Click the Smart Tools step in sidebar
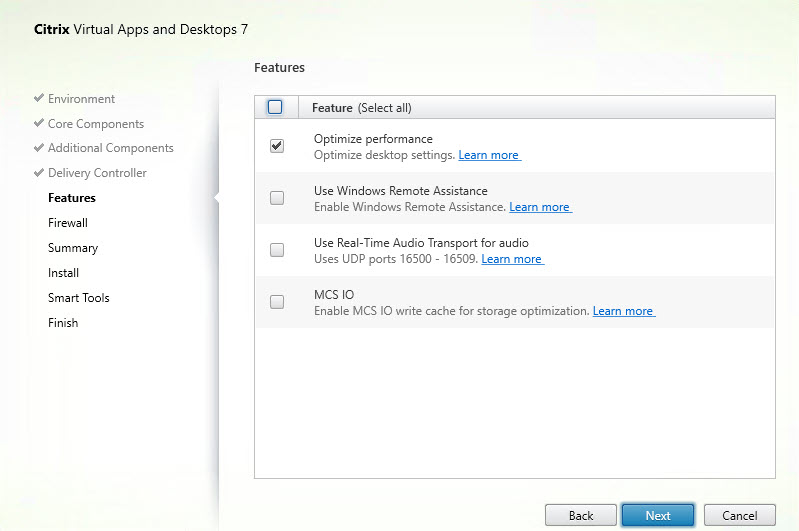799x531 pixels. pyautogui.click(x=78, y=298)
